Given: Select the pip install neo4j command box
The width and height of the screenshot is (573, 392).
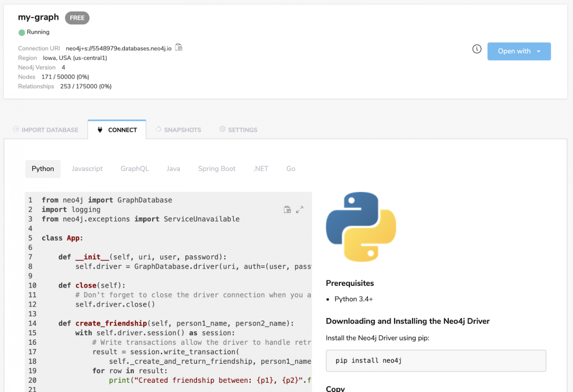Looking at the screenshot, I should 435,361.
